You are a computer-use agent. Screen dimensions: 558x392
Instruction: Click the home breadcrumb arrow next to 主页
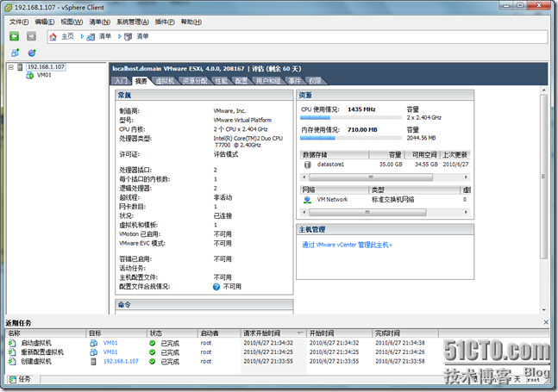pyautogui.click(x=82, y=36)
